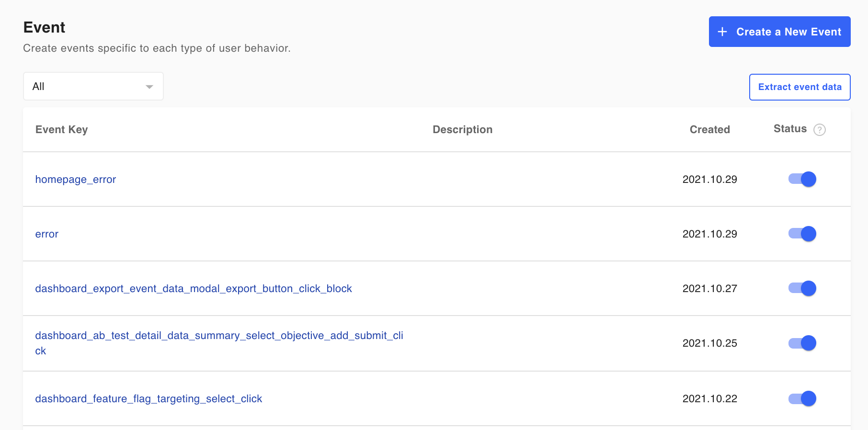Turn off the 2021.10.25 event toggle
The image size is (868, 430).
pos(802,343)
